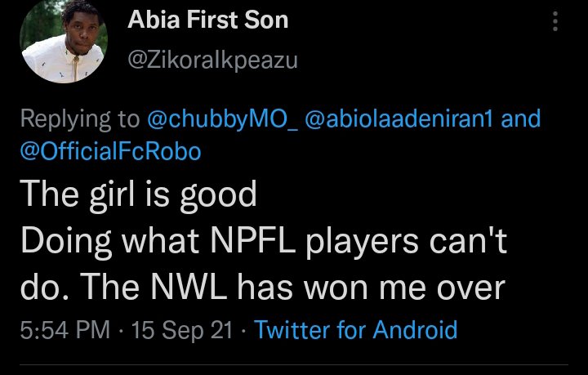The image size is (588, 375).
Task: Visit the @chubbyMO_ mention
Action: (222, 119)
